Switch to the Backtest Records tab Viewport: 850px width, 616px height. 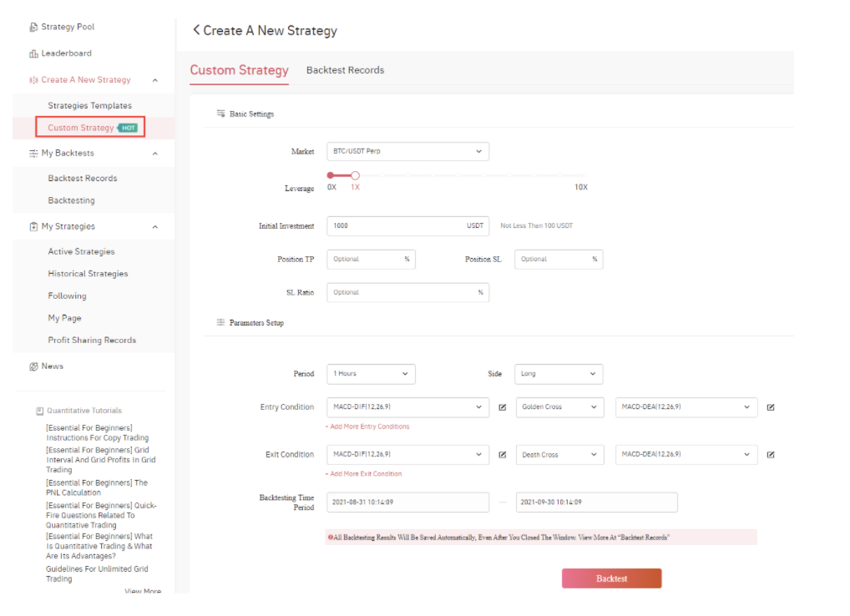click(x=345, y=70)
